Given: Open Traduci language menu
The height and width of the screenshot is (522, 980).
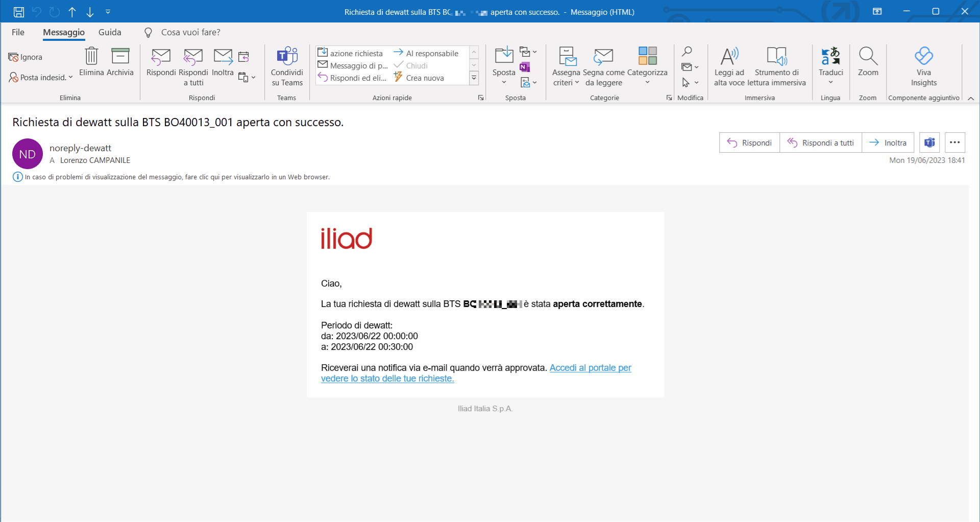Looking at the screenshot, I should (x=830, y=66).
